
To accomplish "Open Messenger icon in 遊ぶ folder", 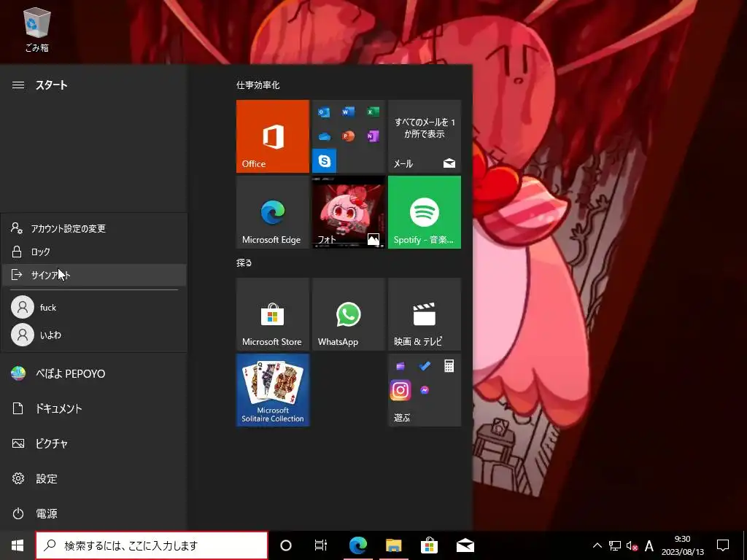I will (x=425, y=390).
